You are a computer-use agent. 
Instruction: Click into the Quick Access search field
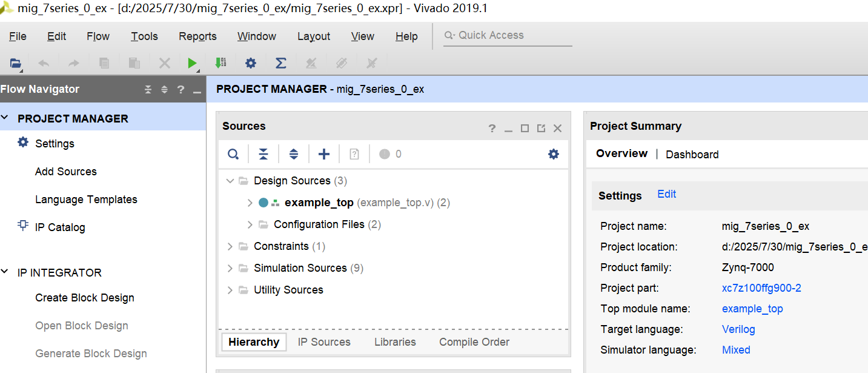tap(508, 36)
